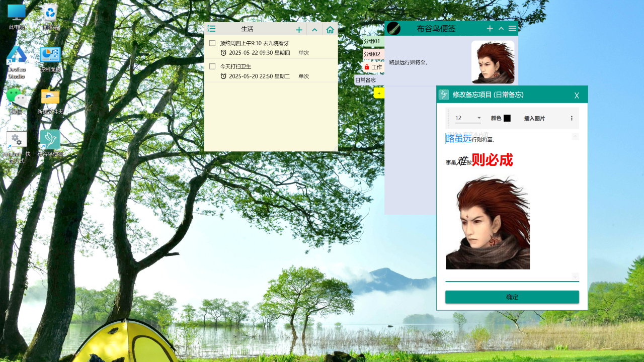Switch to the locked 工作 tab
The height and width of the screenshot is (362, 644).
[373, 67]
